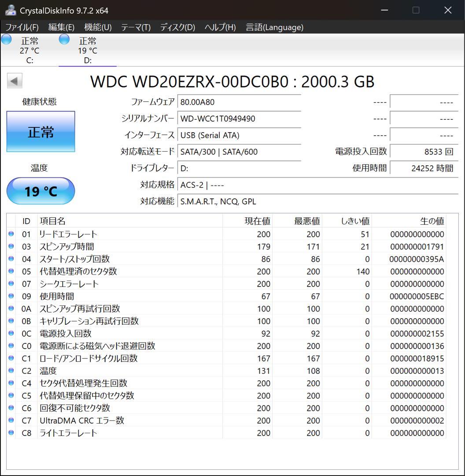Click status dot for 07 シークエラーレート row
465x476 pixels.
pos(11,283)
